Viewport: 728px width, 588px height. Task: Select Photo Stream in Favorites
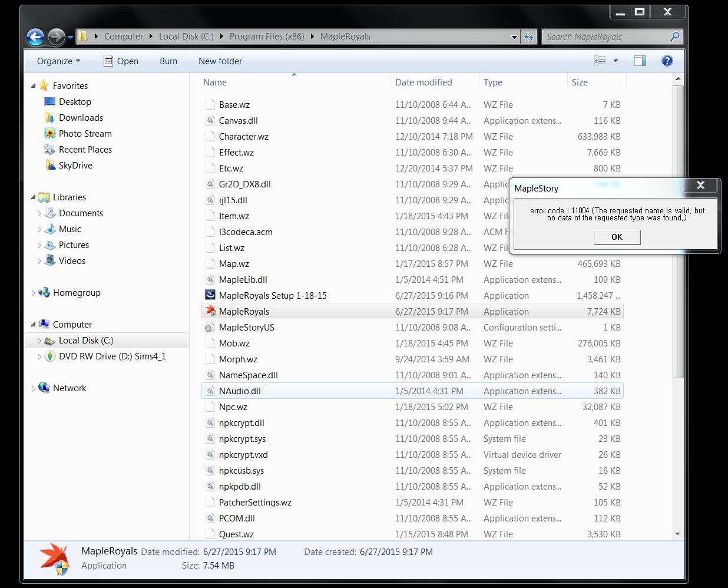tap(85, 134)
